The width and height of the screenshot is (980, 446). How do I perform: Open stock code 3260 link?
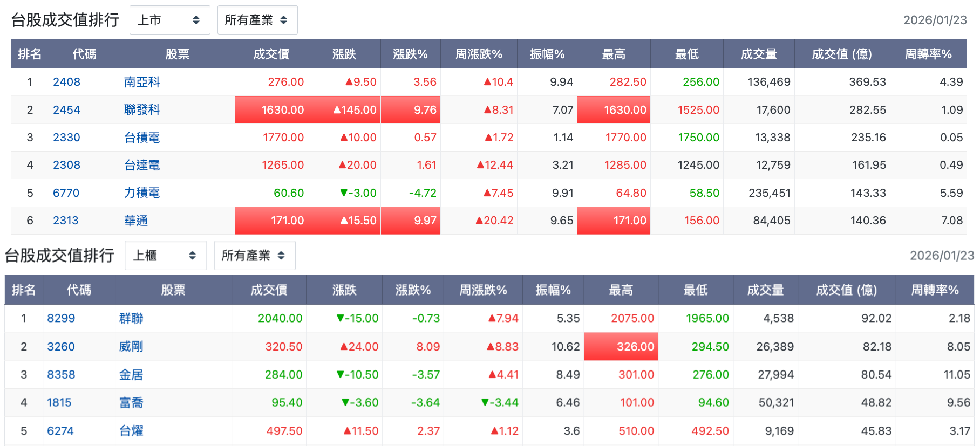click(61, 347)
